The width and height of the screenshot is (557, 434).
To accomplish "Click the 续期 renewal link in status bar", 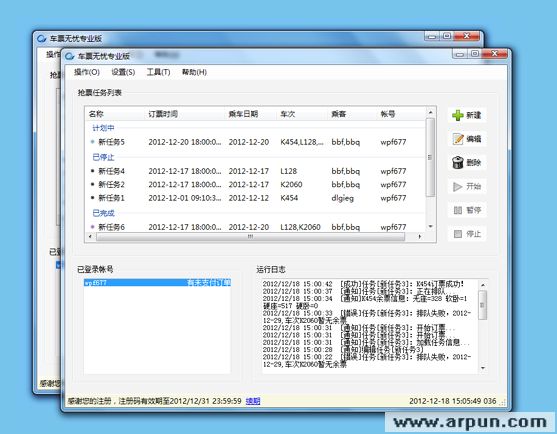I will (253, 401).
